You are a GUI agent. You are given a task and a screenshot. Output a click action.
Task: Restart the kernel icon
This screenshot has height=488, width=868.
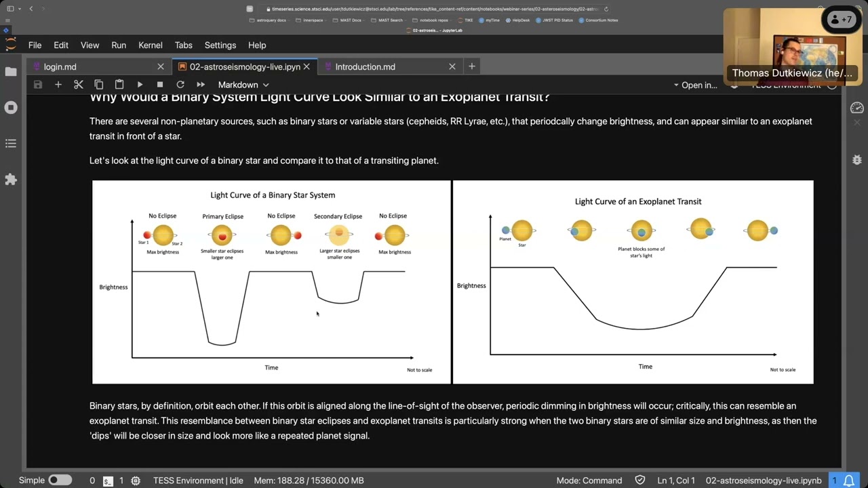pyautogui.click(x=180, y=85)
